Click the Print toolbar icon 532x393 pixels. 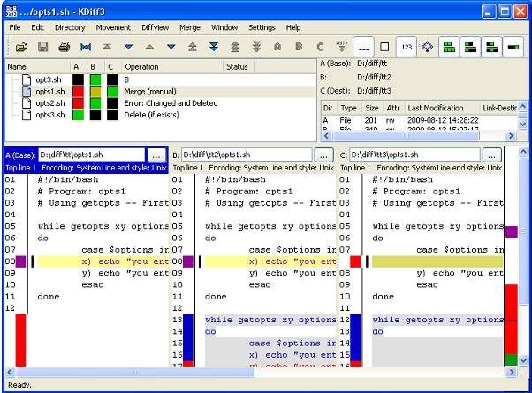(64, 46)
